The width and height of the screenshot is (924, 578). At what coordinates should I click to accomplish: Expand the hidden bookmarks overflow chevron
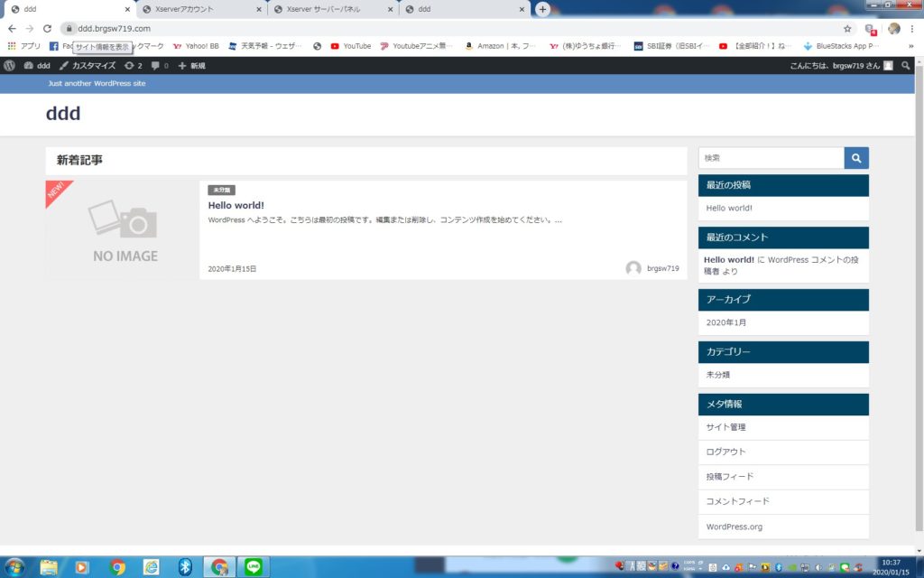pos(910,46)
